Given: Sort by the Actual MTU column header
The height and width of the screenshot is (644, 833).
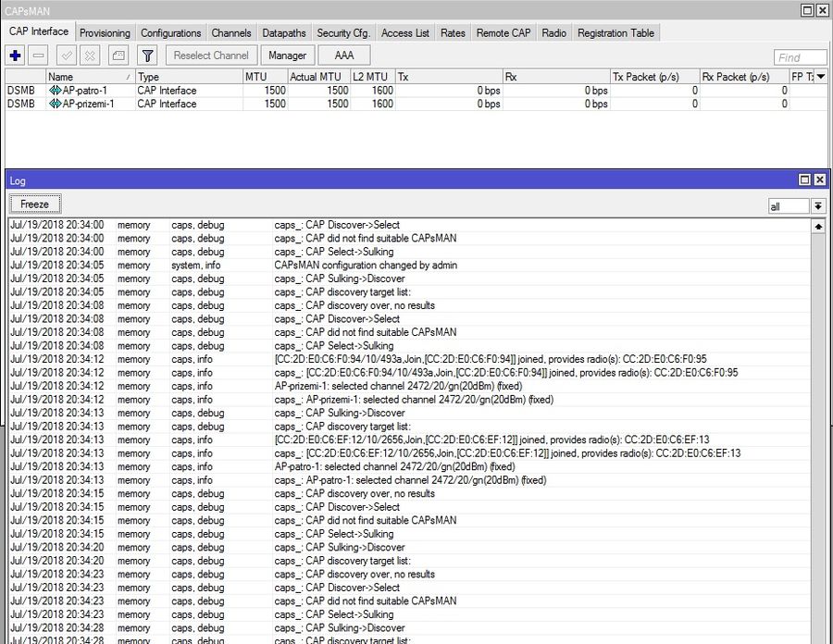Looking at the screenshot, I should tap(318, 77).
